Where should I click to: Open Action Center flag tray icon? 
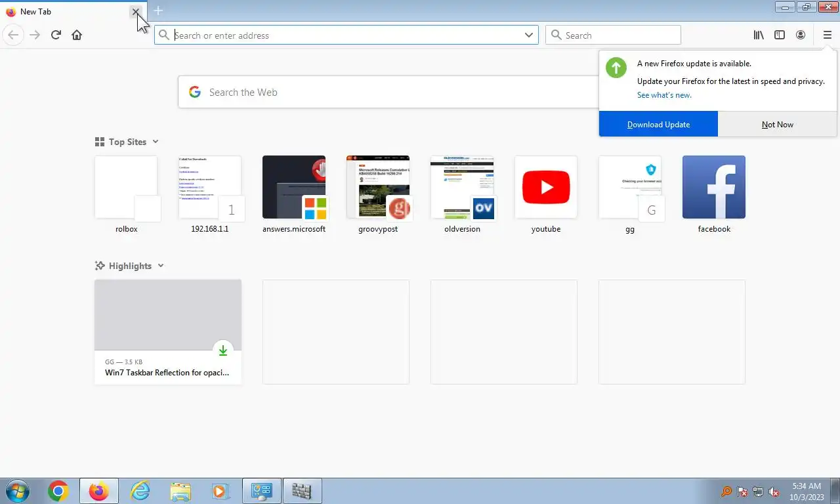click(742, 491)
